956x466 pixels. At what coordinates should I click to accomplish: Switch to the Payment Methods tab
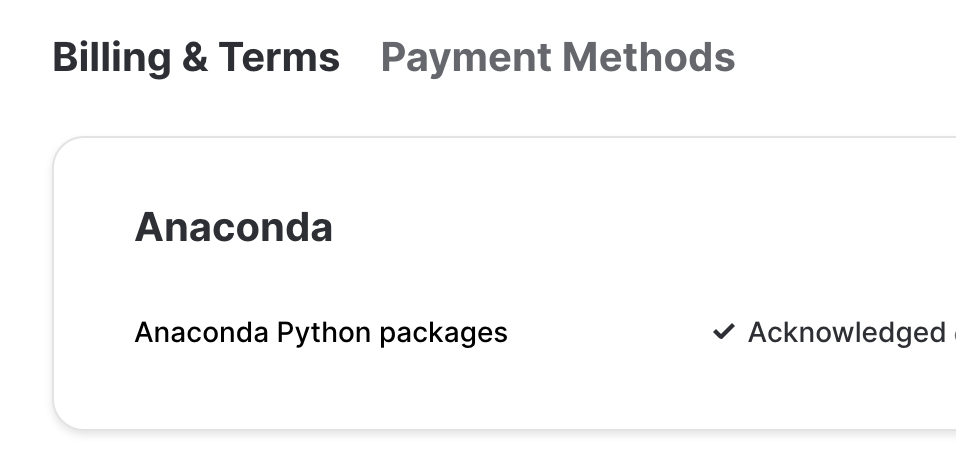coord(557,58)
